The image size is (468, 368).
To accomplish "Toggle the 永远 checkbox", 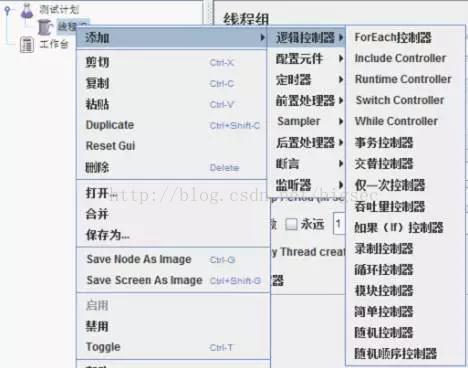I will (291, 224).
